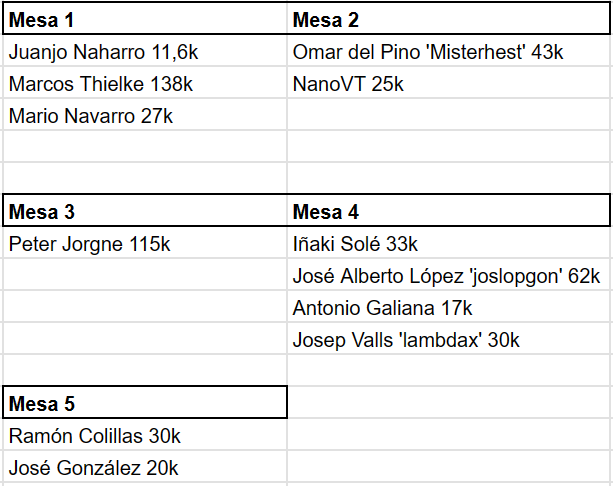
Task: Select the Antonio Galiana 17k cell
Action: (x=449, y=308)
